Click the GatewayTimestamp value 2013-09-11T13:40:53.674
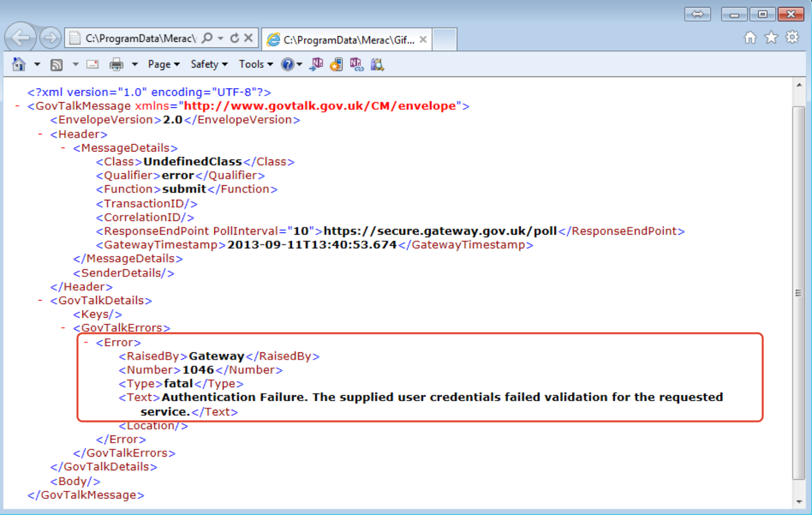 pos(312,245)
